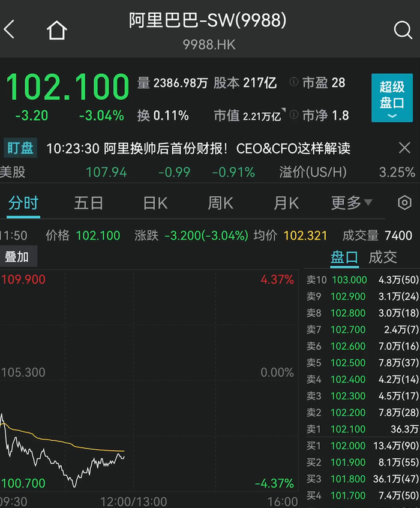Select the 盘口 order book tab
The height and width of the screenshot is (508, 420).
click(x=344, y=257)
